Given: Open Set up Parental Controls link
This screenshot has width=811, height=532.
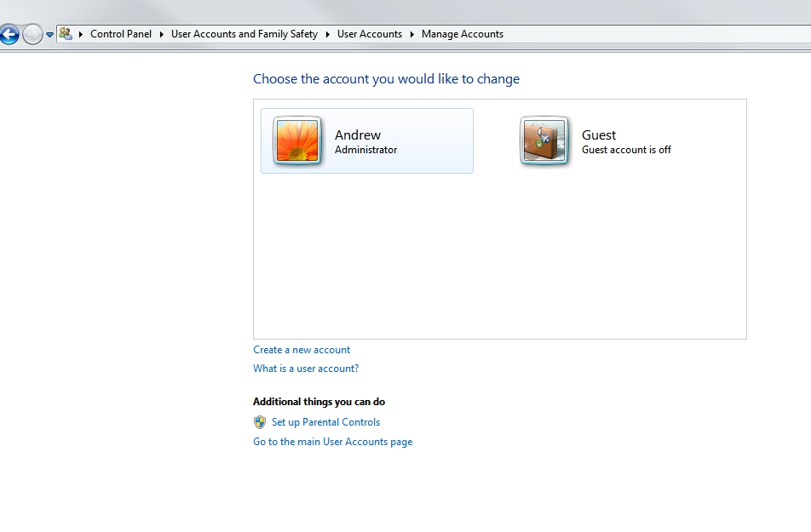Looking at the screenshot, I should [x=325, y=422].
